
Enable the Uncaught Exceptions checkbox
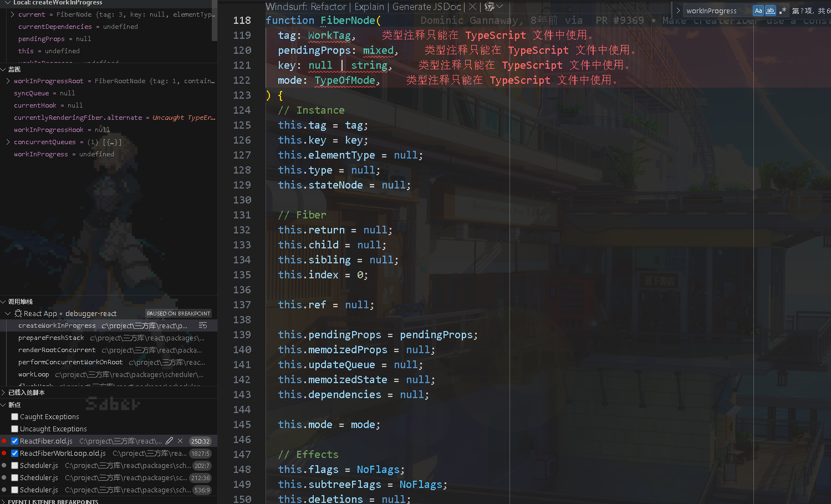click(15, 429)
